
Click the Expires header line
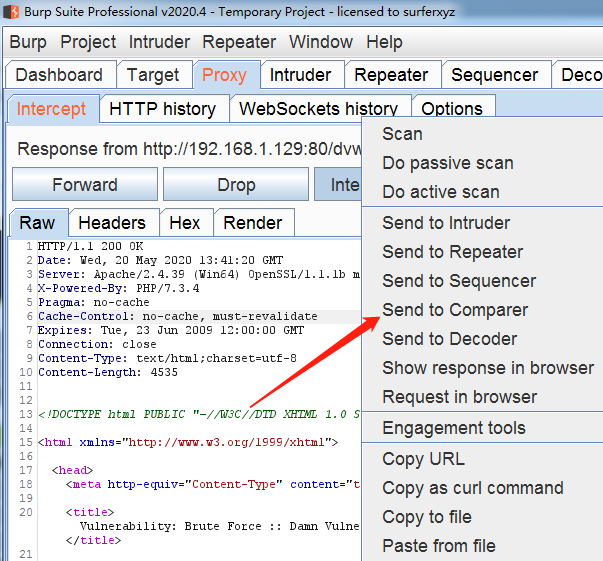tap(171, 330)
